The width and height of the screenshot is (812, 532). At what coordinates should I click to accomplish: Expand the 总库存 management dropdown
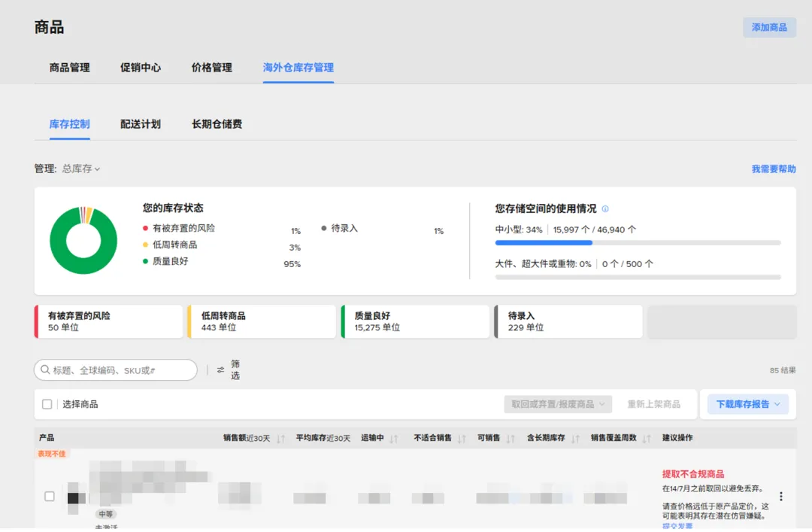(x=80, y=169)
